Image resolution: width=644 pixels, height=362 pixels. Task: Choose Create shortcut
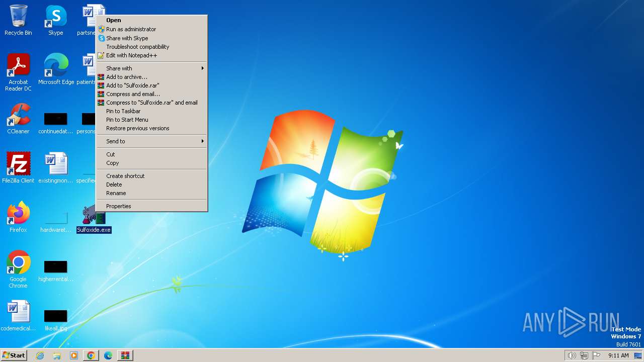pyautogui.click(x=151, y=176)
